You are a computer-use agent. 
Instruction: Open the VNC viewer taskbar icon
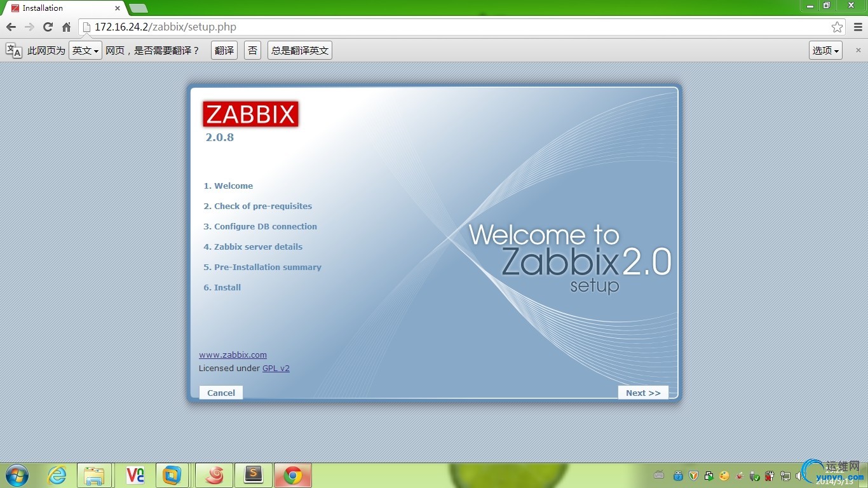[135, 475]
